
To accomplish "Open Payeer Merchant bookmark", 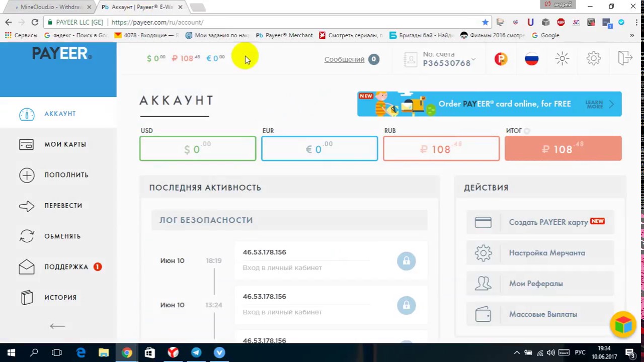I will click(x=284, y=35).
